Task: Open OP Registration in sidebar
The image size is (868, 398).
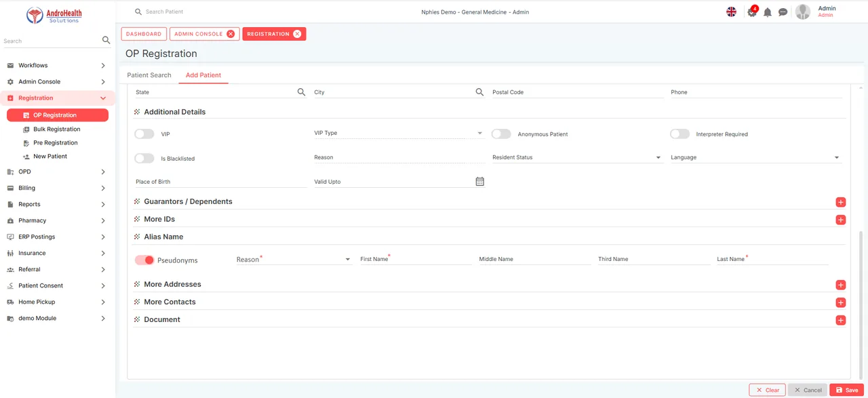Action: (x=58, y=115)
